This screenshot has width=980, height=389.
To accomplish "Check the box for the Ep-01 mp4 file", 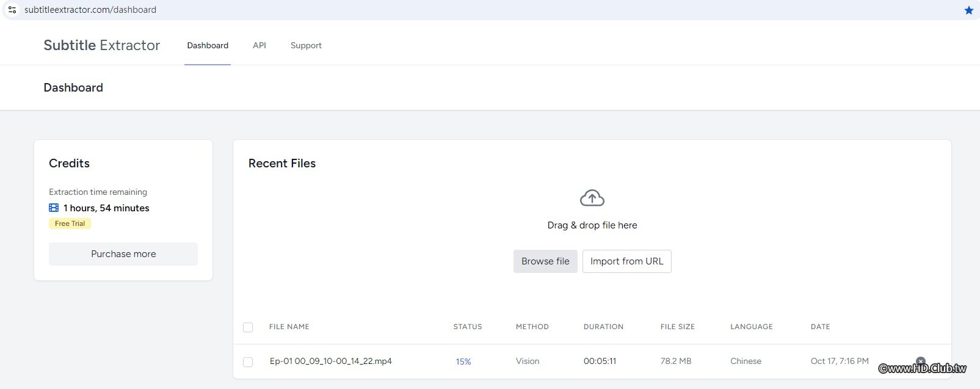I will pyautogui.click(x=248, y=362).
